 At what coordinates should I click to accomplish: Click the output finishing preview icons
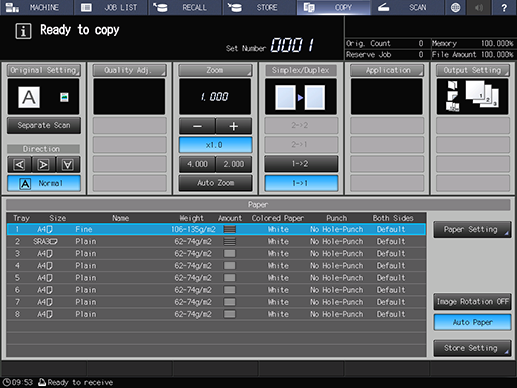pyautogui.click(x=472, y=97)
